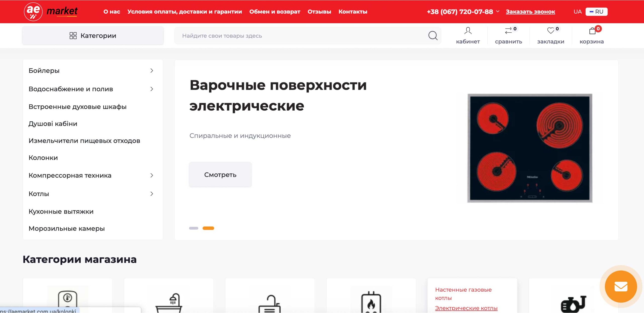Expand the Котлы category chevron

151,194
